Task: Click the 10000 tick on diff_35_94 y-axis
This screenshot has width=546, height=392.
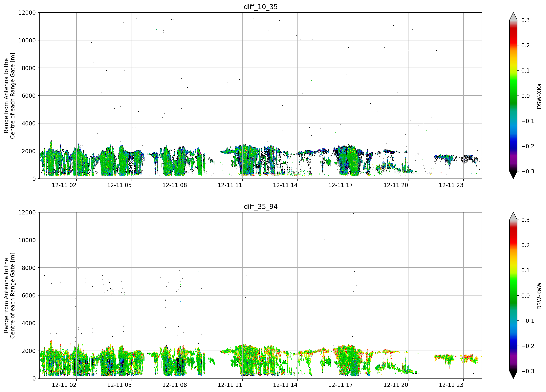Action: coord(27,240)
